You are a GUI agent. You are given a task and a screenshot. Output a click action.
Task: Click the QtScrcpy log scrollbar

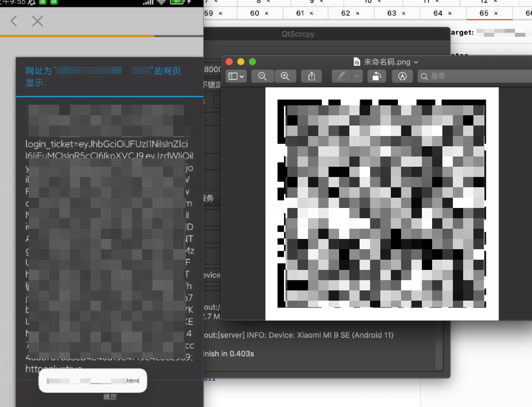point(438,355)
